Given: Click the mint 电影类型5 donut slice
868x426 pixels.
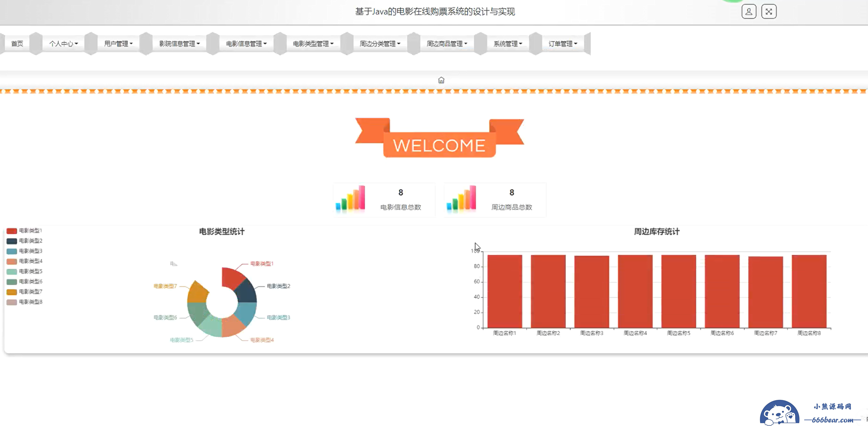Looking at the screenshot, I should click(x=212, y=327).
